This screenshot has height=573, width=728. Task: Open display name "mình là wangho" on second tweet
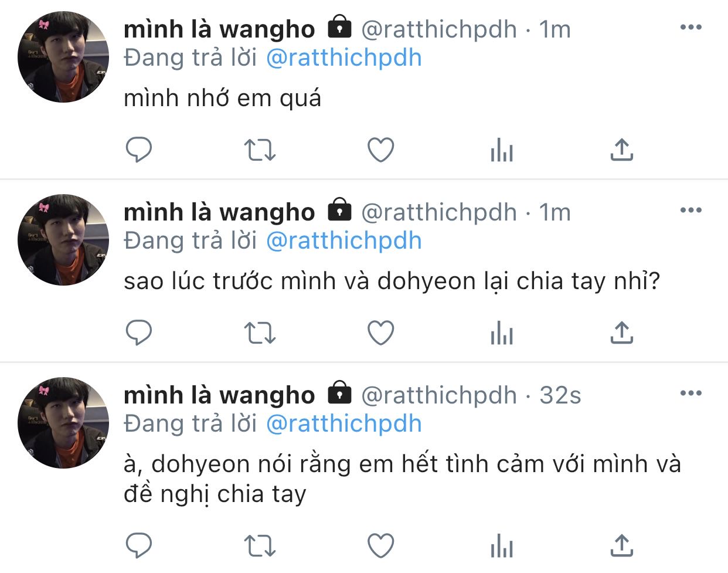219,212
